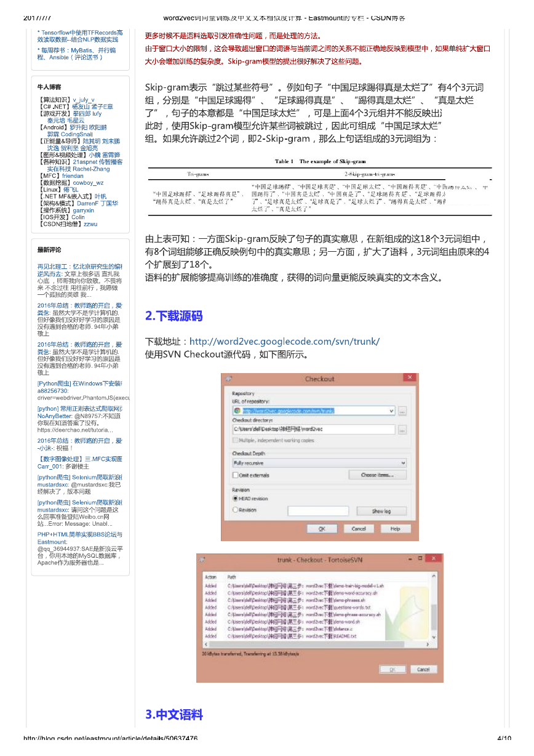Open the CodingSnail blogger link
This screenshot has height=756, width=534.
(77, 134)
